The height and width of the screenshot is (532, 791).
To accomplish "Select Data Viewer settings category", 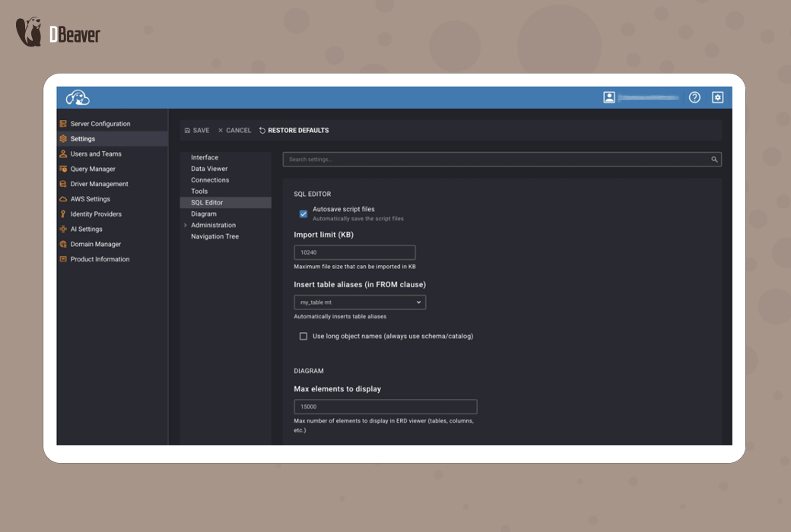I will pos(209,169).
